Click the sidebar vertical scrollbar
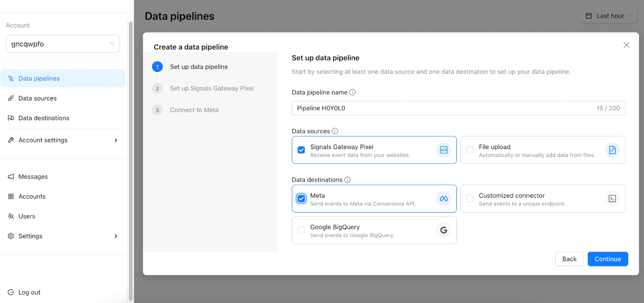644x303 pixels. [x=130, y=161]
